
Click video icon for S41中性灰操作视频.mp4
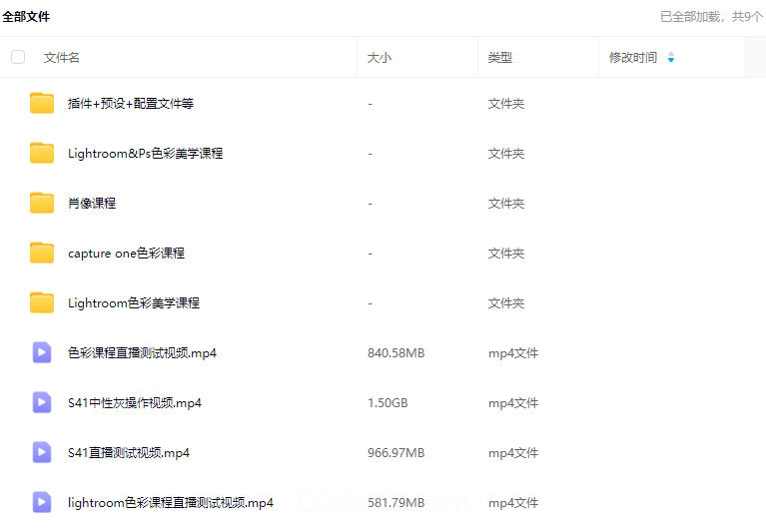pos(42,402)
